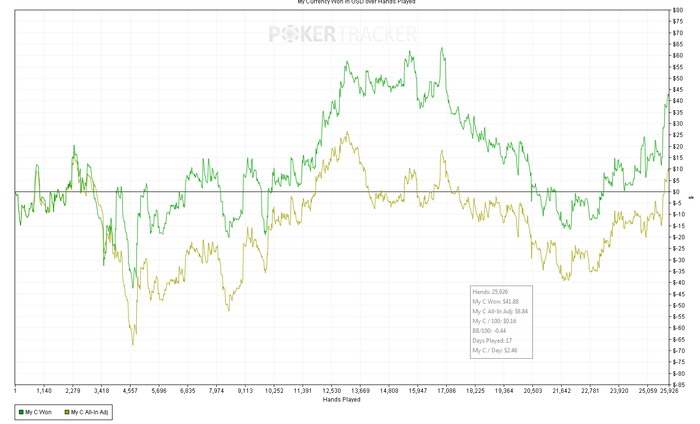Click the $65 y-axis label
700x424 pixels.
pos(677,44)
